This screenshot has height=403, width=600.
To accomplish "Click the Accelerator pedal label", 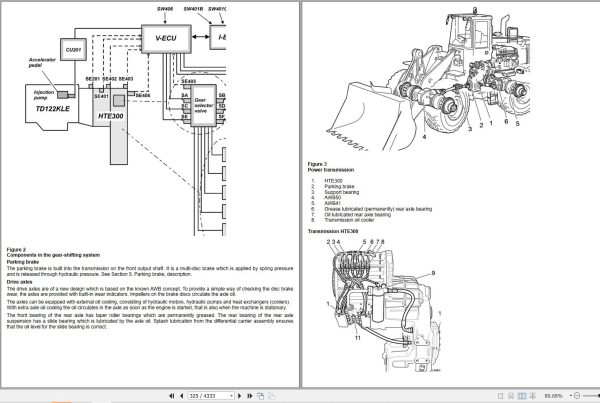I will (42, 62).
